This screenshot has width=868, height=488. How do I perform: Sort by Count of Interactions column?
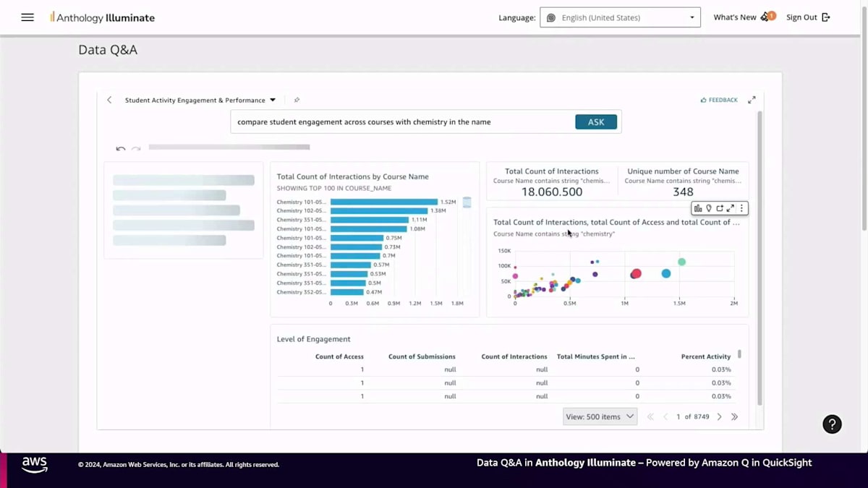click(x=514, y=356)
